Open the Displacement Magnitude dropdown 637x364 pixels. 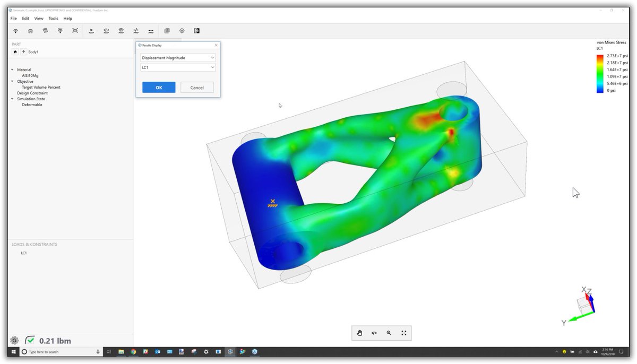[x=177, y=57]
